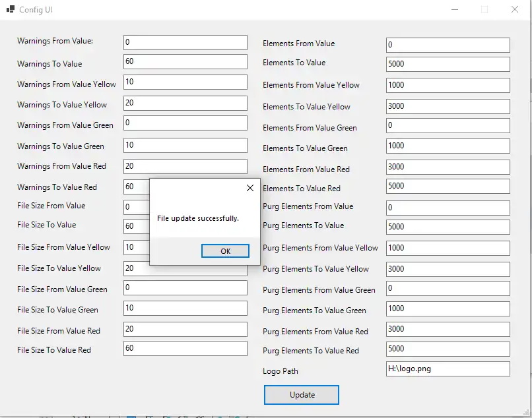The width and height of the screenshot is (532, 418).
Task: Click the 'Warnings From Value:' label
Action: click(55, 41)
